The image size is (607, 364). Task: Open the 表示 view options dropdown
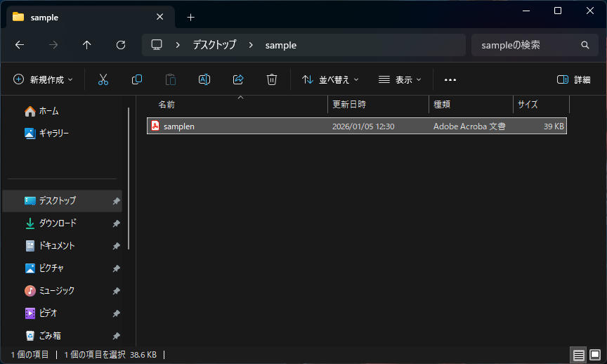[x=400, y=79]
